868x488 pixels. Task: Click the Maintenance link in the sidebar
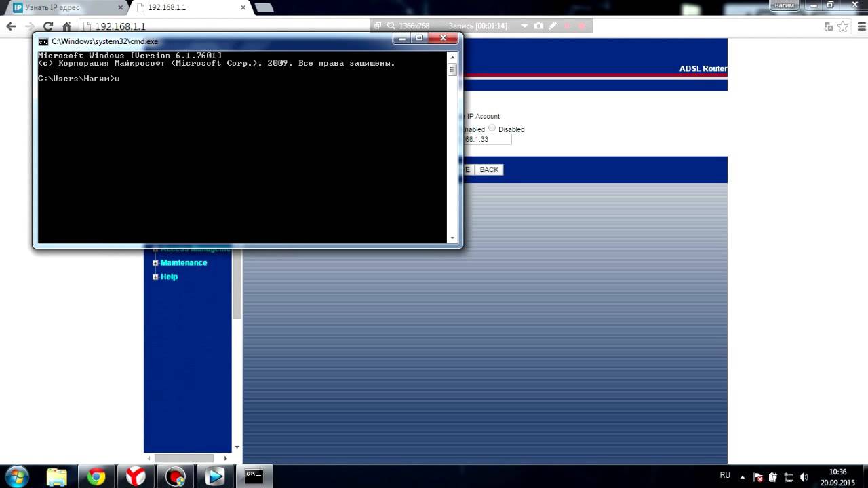[184, 263]
